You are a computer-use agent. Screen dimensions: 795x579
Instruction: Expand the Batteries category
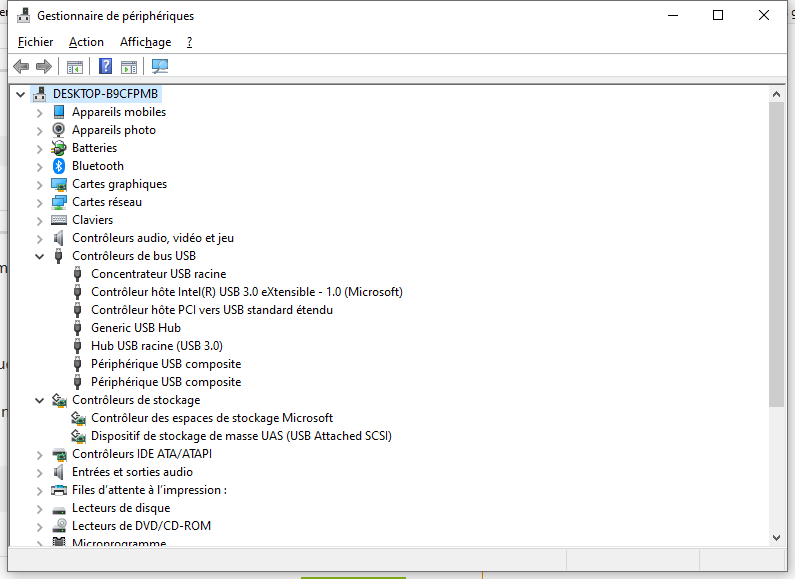[40, 149]
